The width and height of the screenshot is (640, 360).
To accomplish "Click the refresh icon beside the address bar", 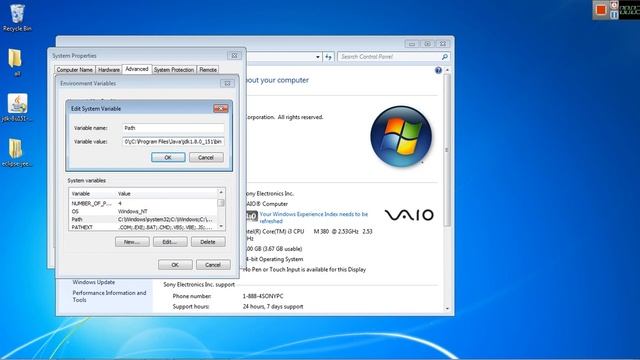I will click(329, 57).
